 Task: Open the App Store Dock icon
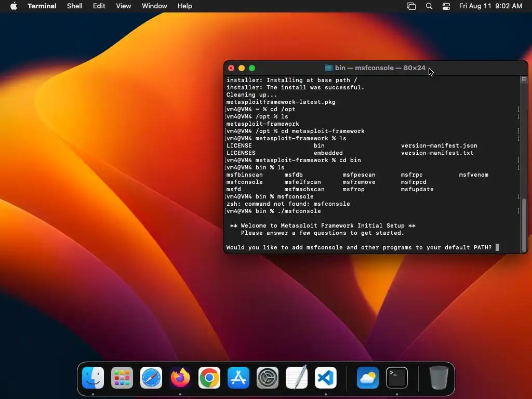[x=238, y=378]
